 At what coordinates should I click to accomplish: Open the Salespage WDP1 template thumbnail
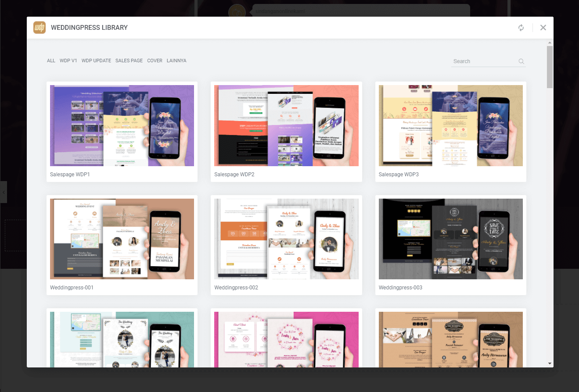tap(122, 125)
